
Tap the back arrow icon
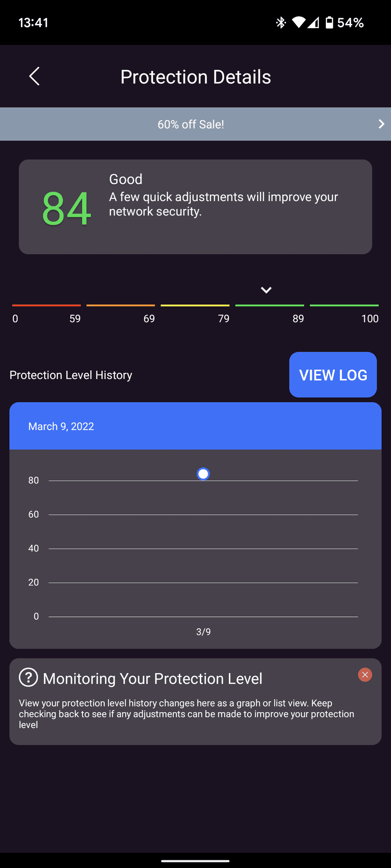tap(34, 76)
